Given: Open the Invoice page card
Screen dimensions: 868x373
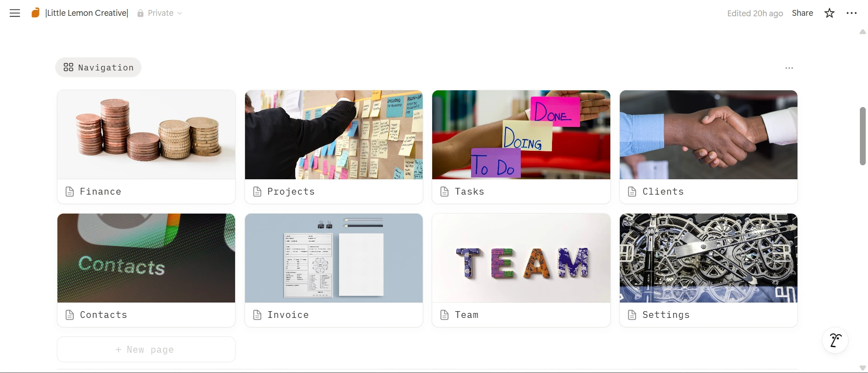Looking at the screenshot, I should (x=334, y=270).
